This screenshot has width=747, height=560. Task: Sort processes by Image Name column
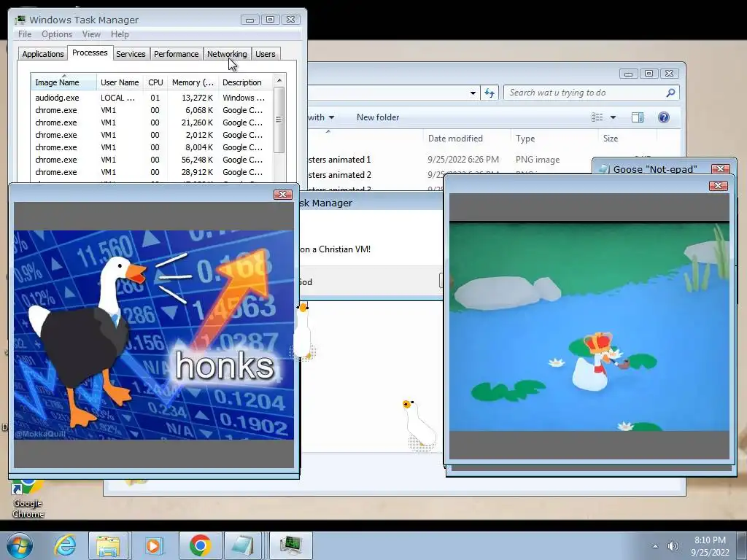click(64, 82)
